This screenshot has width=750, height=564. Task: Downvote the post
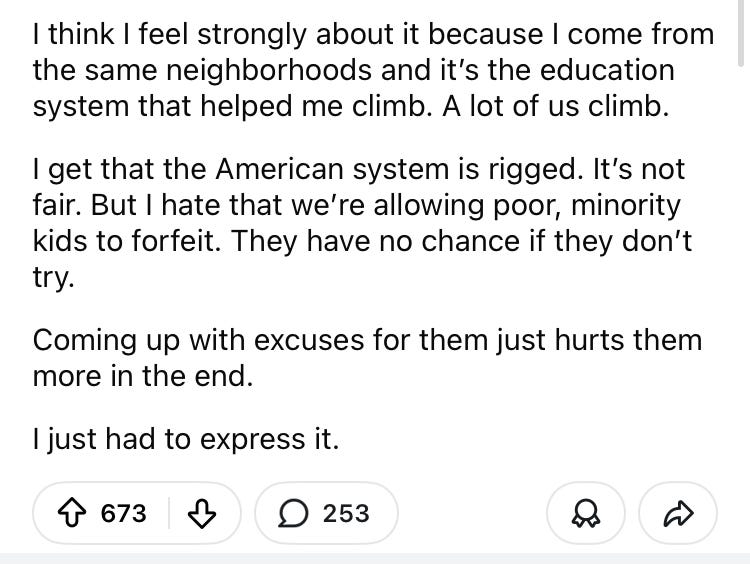click(x=203, y=514)
